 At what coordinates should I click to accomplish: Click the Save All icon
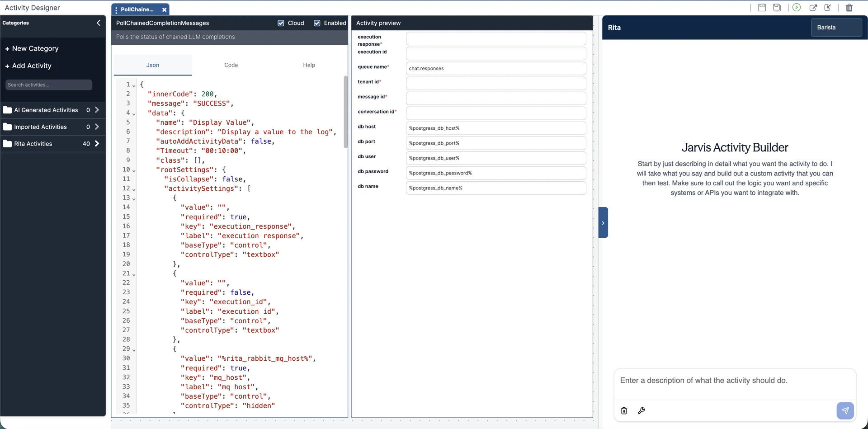(777, 7)
